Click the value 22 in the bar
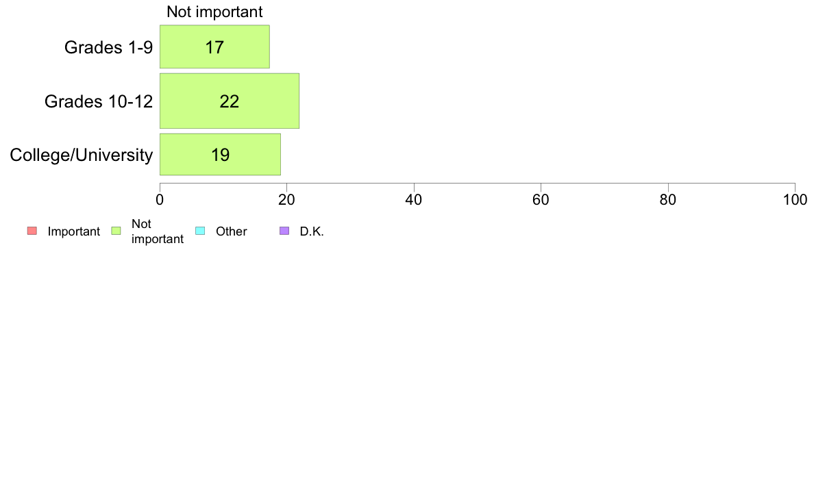 (230, 101)
